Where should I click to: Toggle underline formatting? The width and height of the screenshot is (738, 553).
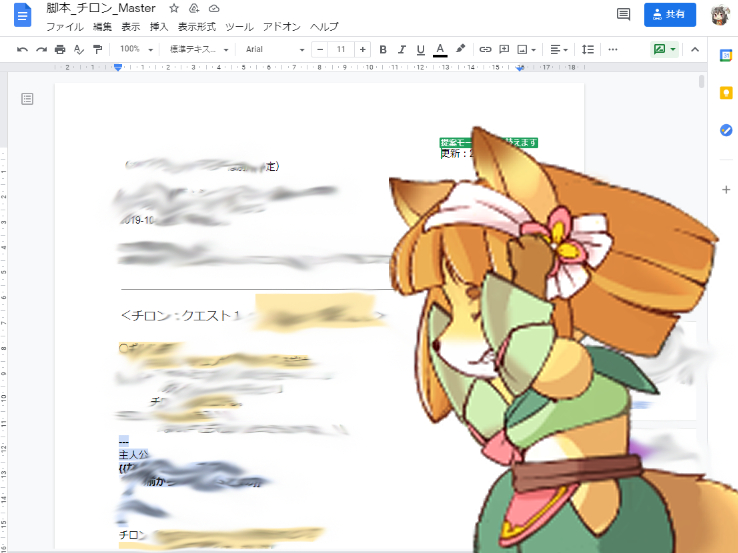click(x=421, y=49)
